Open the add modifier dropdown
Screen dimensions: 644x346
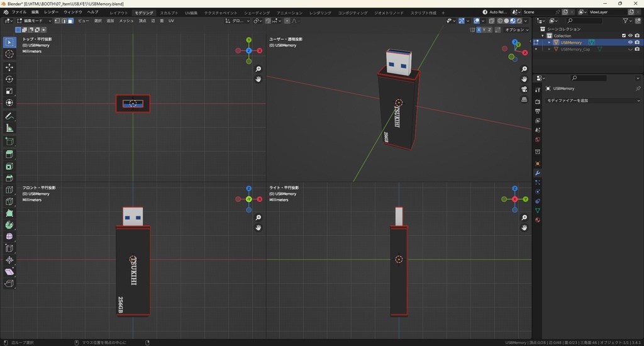coord(592,101)
